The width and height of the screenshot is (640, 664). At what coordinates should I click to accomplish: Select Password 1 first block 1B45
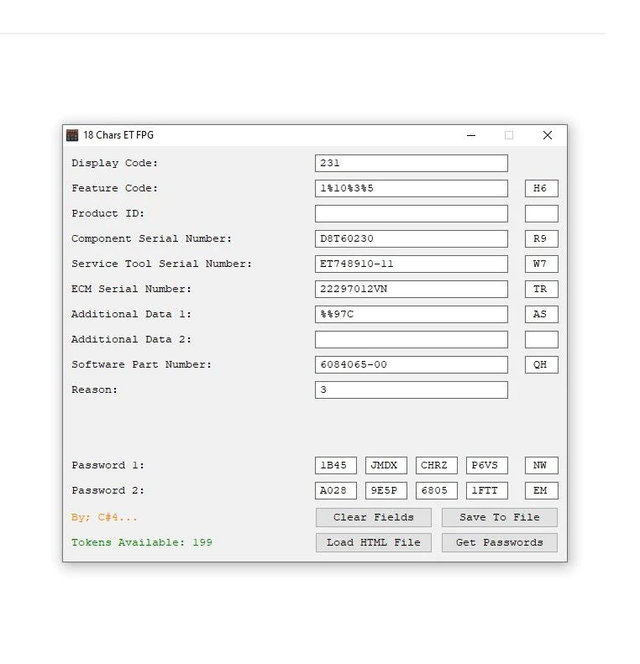[x=335, y=465]
